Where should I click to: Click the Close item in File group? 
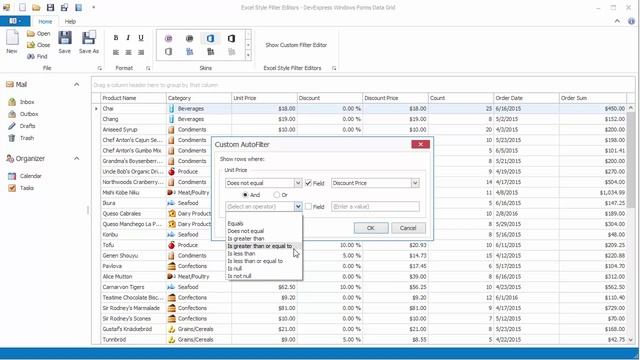pos(38,45)
